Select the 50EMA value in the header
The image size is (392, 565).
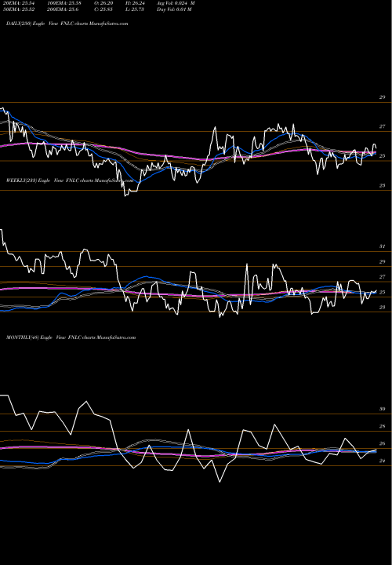coord(17,9)
